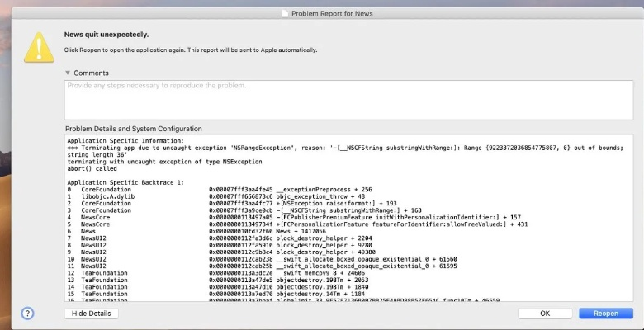Click the 'abort() called' line
The image size is (644, 330).
click(94, 168)
